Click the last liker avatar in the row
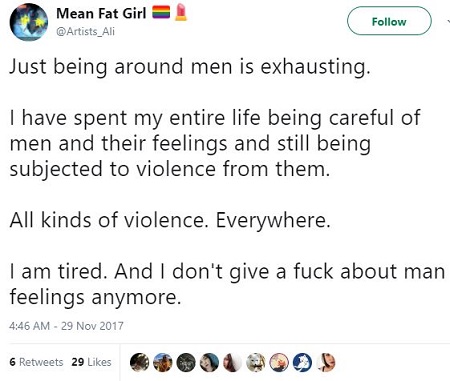The width and height of the screenshot is (450, 381). (326, 362)
